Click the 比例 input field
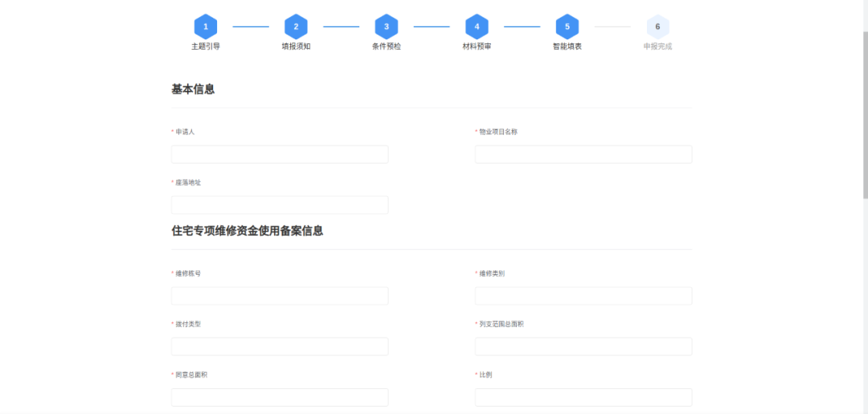 583,397
